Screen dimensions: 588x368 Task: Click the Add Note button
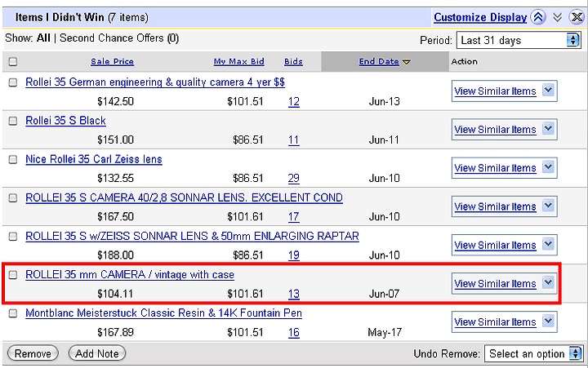click(97, 353)
